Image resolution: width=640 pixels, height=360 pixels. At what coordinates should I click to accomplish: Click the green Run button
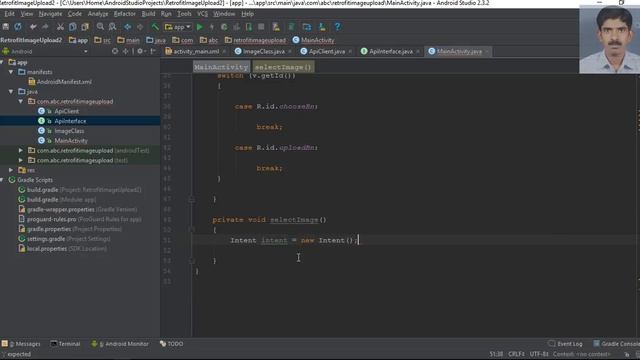coord(200,27)
